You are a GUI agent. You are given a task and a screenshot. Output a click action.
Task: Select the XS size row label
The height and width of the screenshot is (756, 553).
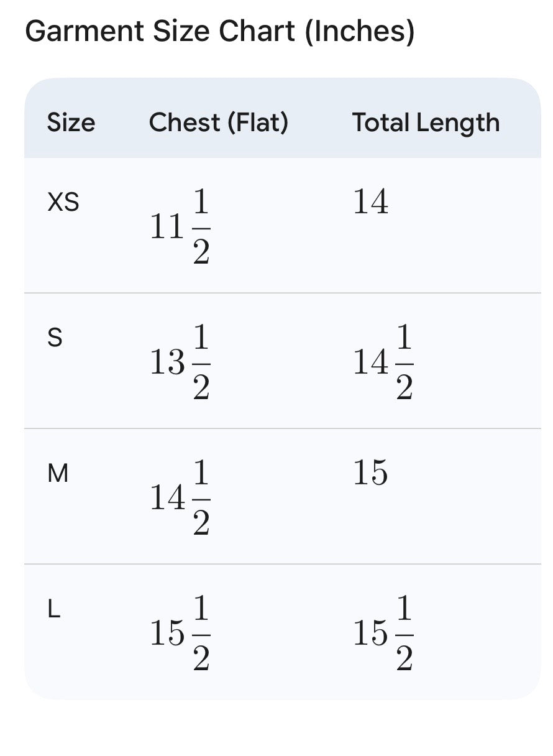pyautogui.click(x=63, y=202)
